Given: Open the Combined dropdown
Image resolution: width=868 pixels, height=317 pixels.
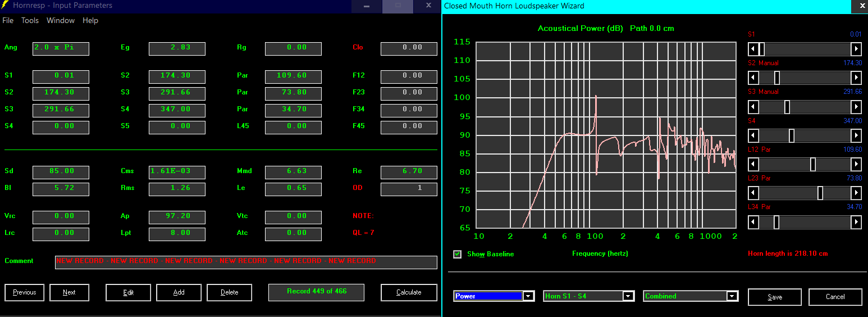Looking at the screenshot, I should 732,296.
